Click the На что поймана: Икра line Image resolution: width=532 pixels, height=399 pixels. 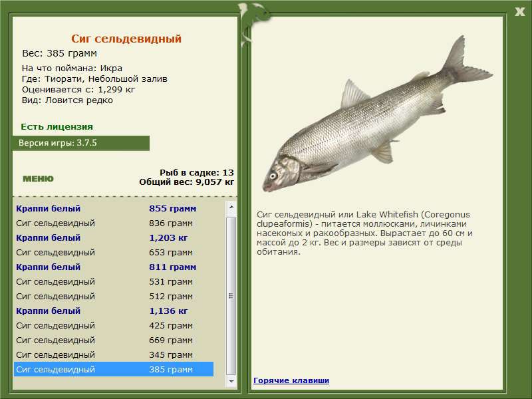72,68
